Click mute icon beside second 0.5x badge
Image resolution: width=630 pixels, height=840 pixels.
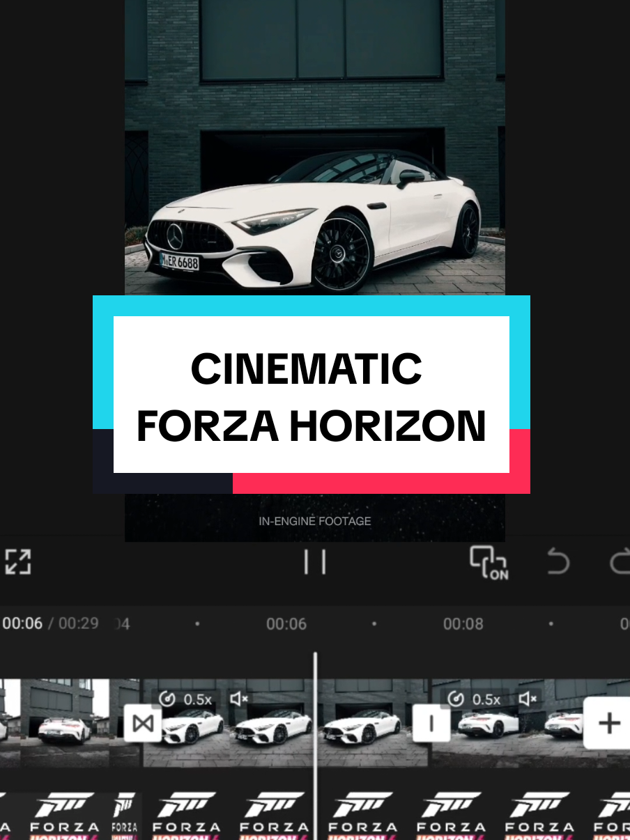click(x=528, y=699)
